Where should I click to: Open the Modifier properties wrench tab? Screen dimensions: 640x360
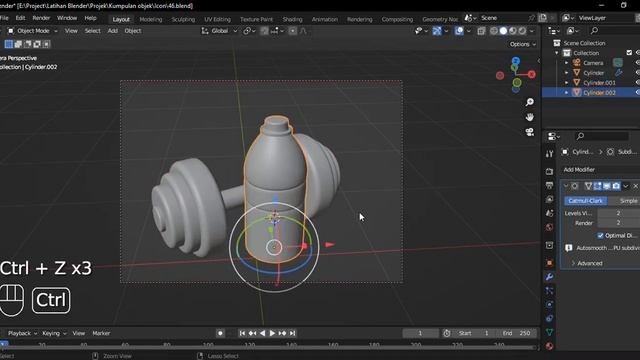pyautogui.click(x=549, y=277)
